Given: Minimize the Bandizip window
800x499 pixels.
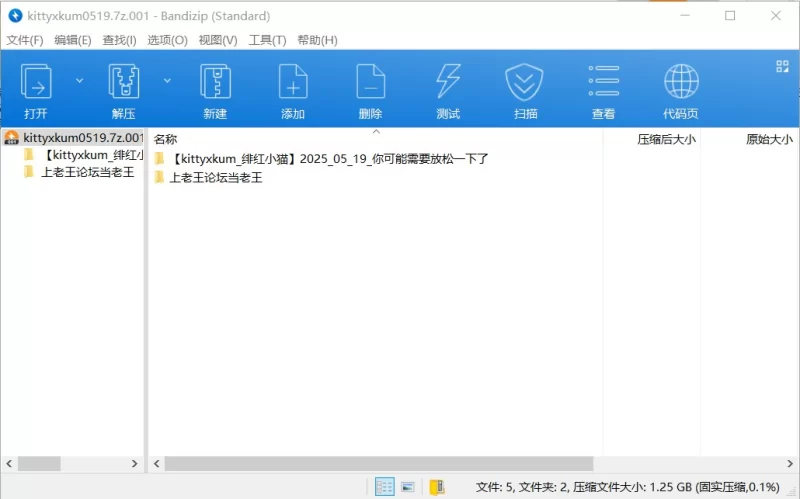Looking at the screenshot, I should [685, 16].
